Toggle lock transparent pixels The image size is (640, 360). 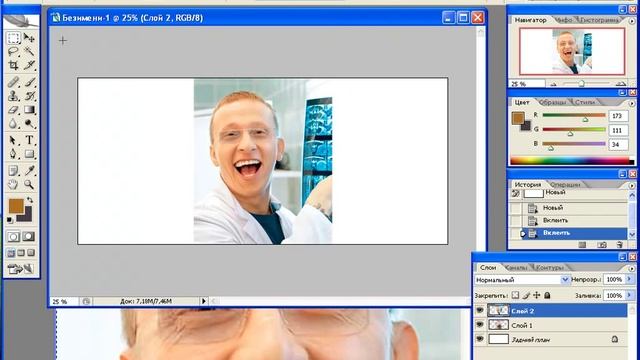click(x=516, y=295)
